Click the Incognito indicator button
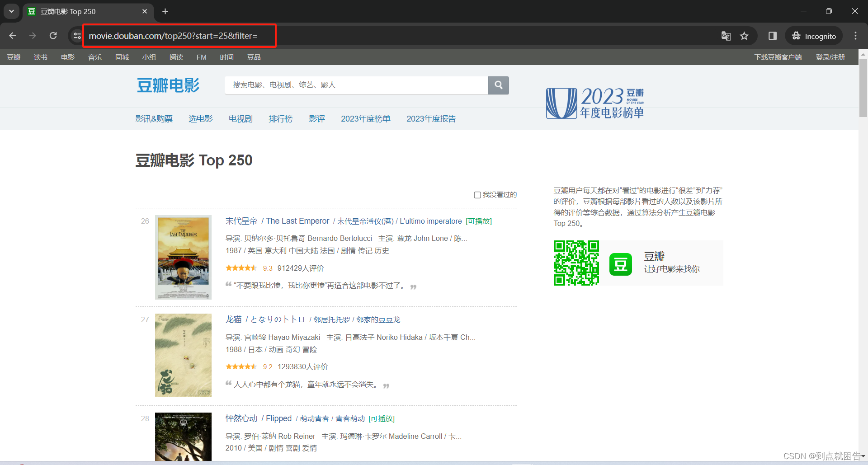 click(814, 36)
